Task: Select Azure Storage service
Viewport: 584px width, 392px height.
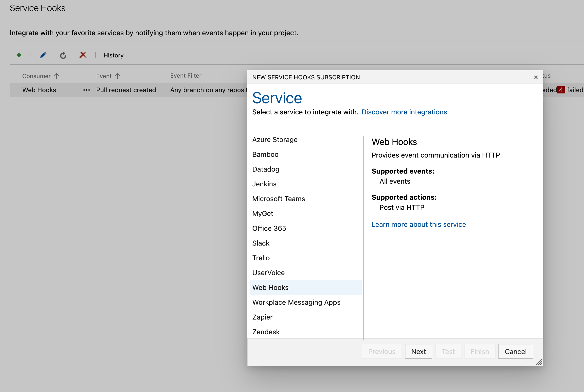Action: coord(306,140)
